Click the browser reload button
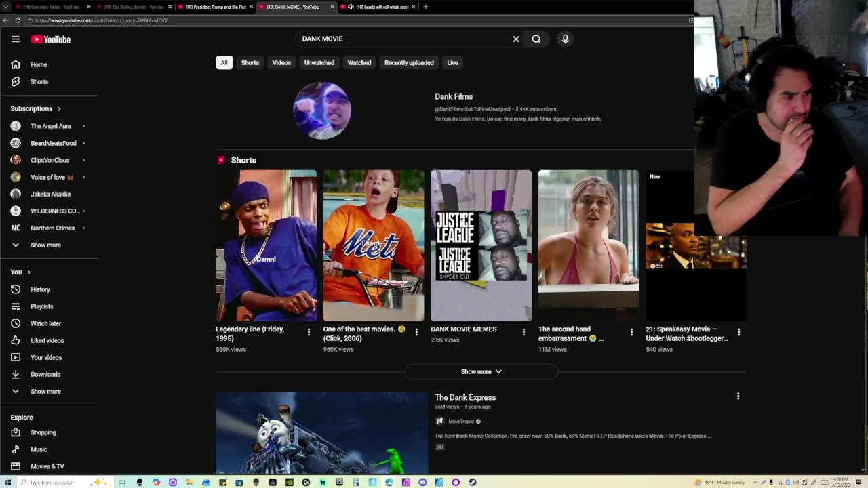The image size is (868, 488). click(18, 20)
